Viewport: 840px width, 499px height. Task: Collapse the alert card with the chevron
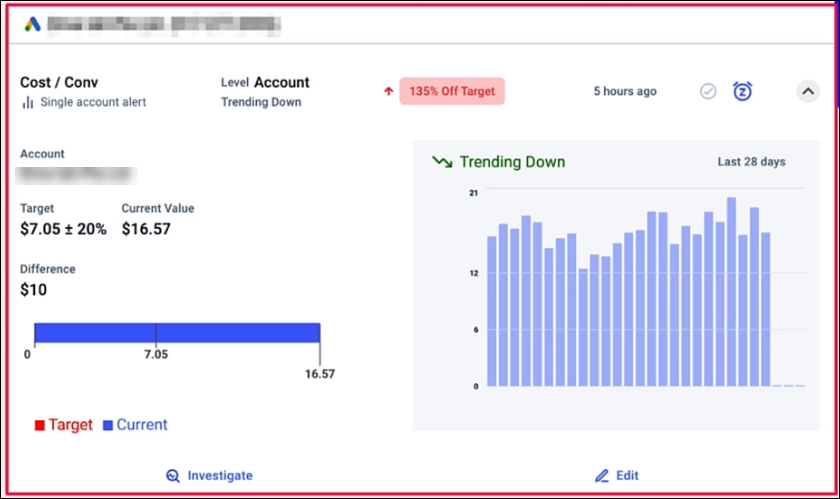pos(808,91)
